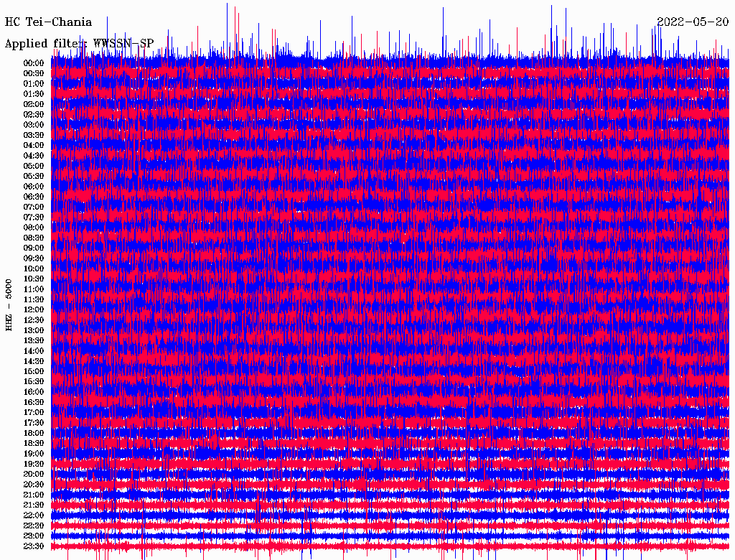The height and width of the screenshot is (560, 735).
Task: Select the 06:30 time label
Action: (x=34, y=197)
